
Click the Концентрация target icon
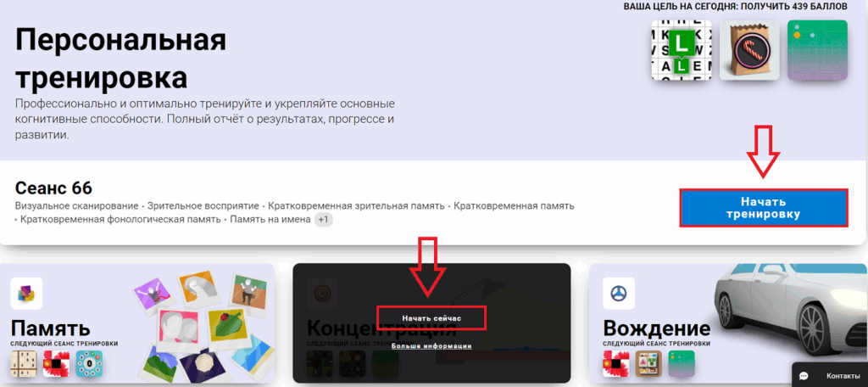pos(322,294)
